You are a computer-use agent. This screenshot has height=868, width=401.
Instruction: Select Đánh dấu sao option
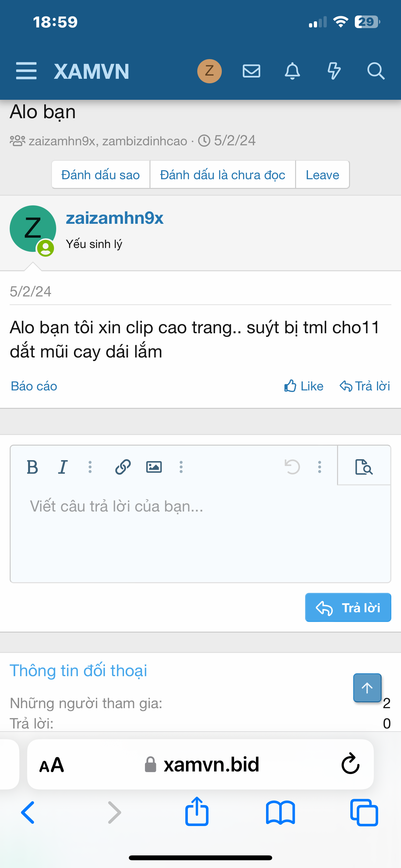[x=101, y=175]
